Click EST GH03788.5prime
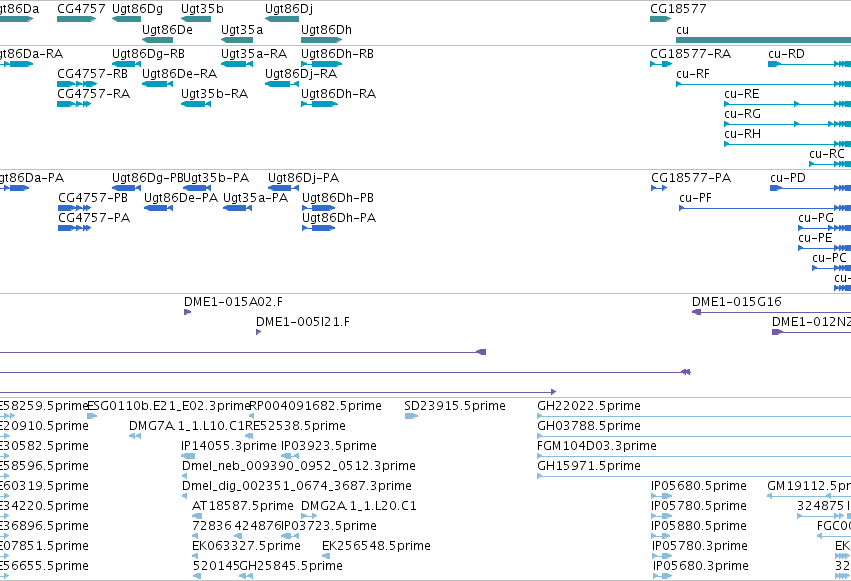This screenshot has height=581, width=851. click(694, 436)
